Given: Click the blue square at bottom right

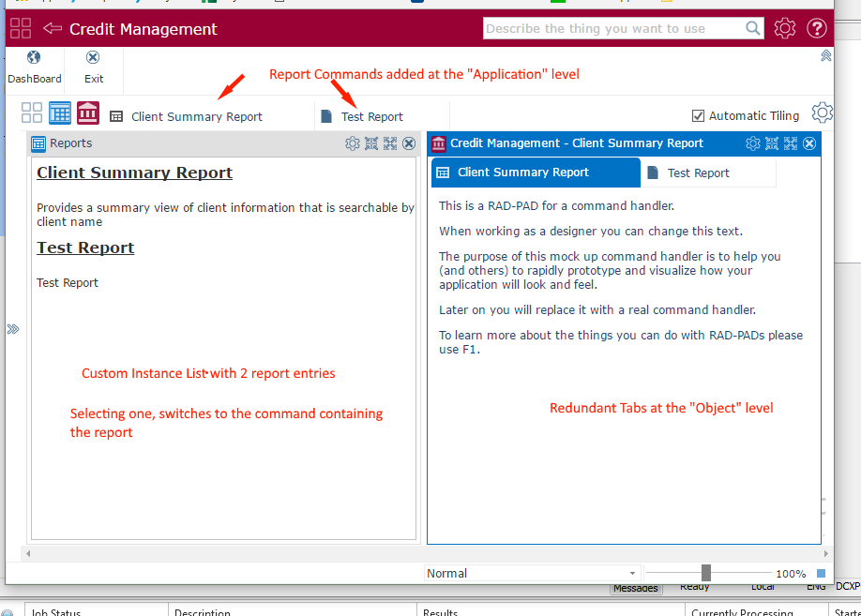Looking at the screenshot, I should point(821,573).
